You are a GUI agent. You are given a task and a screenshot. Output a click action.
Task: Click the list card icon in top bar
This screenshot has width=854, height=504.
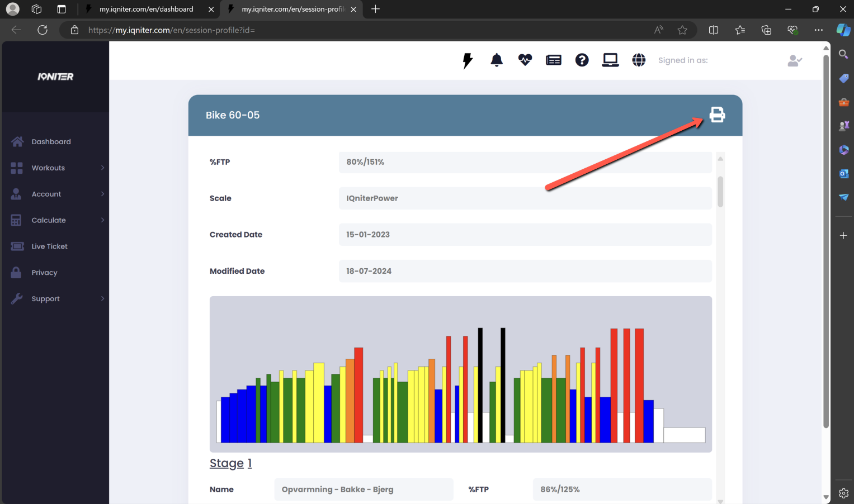553,60
